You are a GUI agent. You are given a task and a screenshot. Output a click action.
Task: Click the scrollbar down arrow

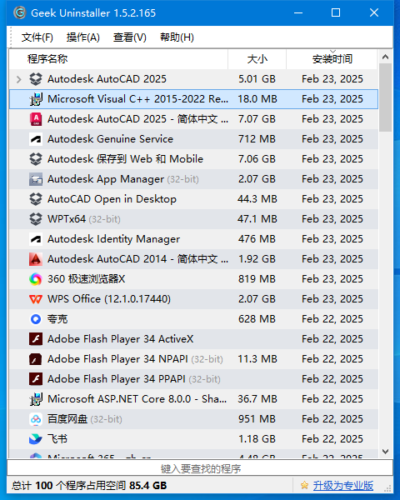coord(385,452)
